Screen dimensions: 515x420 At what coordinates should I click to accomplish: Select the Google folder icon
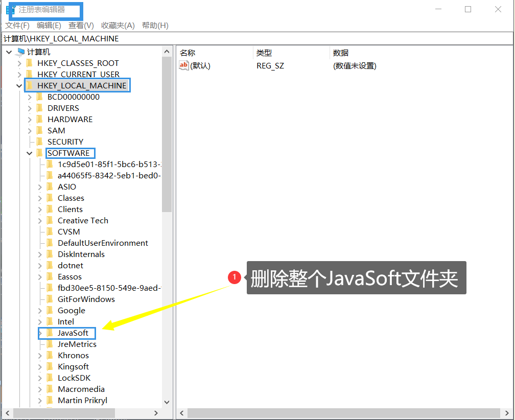pyautogui.click(x=50, y=310)
